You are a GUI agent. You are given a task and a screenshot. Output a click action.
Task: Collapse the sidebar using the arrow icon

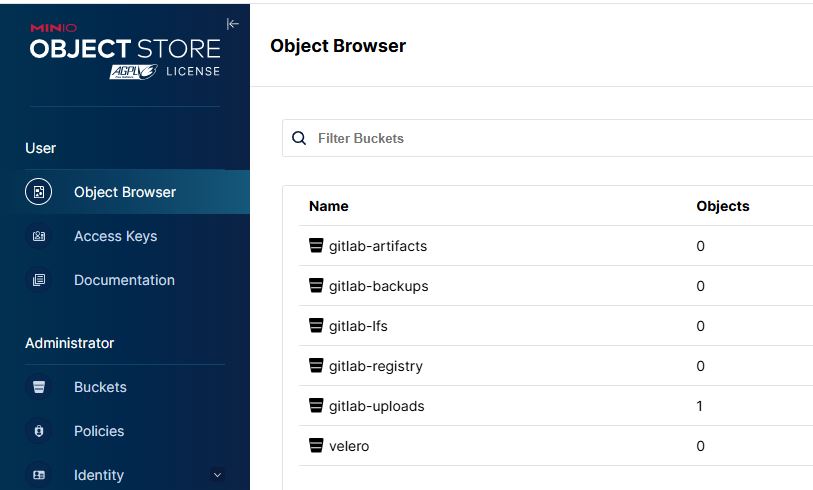(233, 24)
